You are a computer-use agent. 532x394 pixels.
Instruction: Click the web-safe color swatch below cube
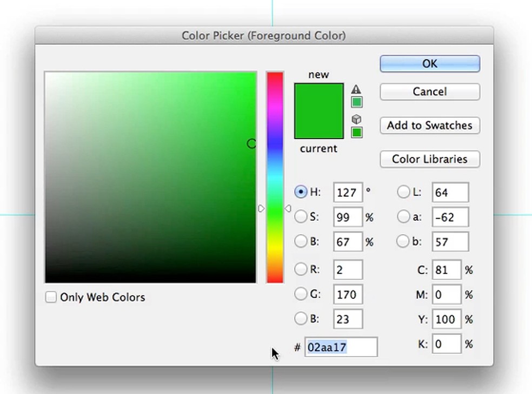357,133
